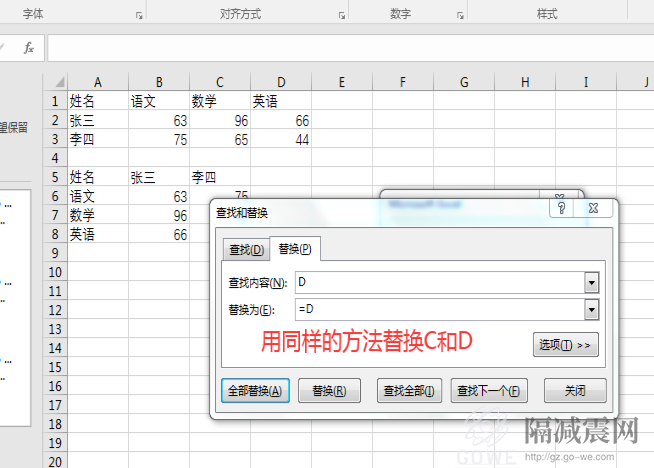The image size is (654, 468).
Task: Select row 18 header
Action: point(55,424)
